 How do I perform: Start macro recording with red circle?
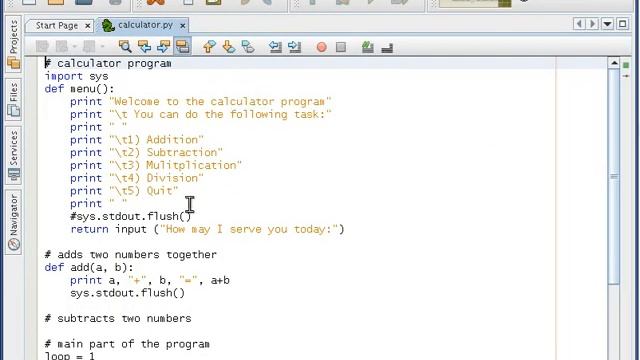(x=322, y=47)
